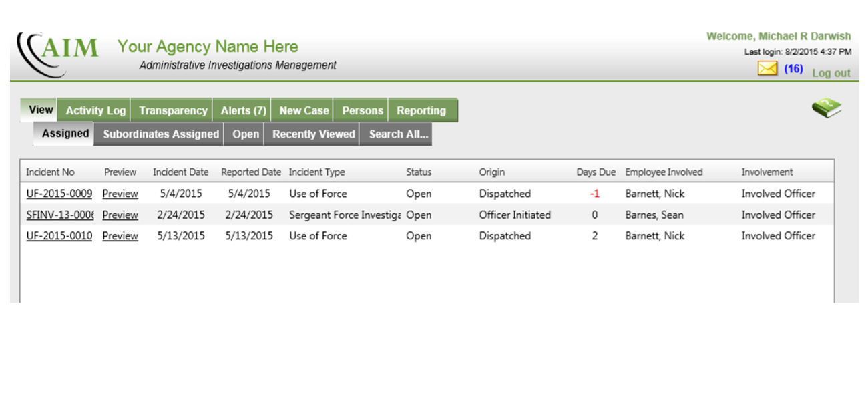Viewport: 868px width, 401px height.
Task: Click the Employee Involved column header
Action: click(x=664, y=172)
